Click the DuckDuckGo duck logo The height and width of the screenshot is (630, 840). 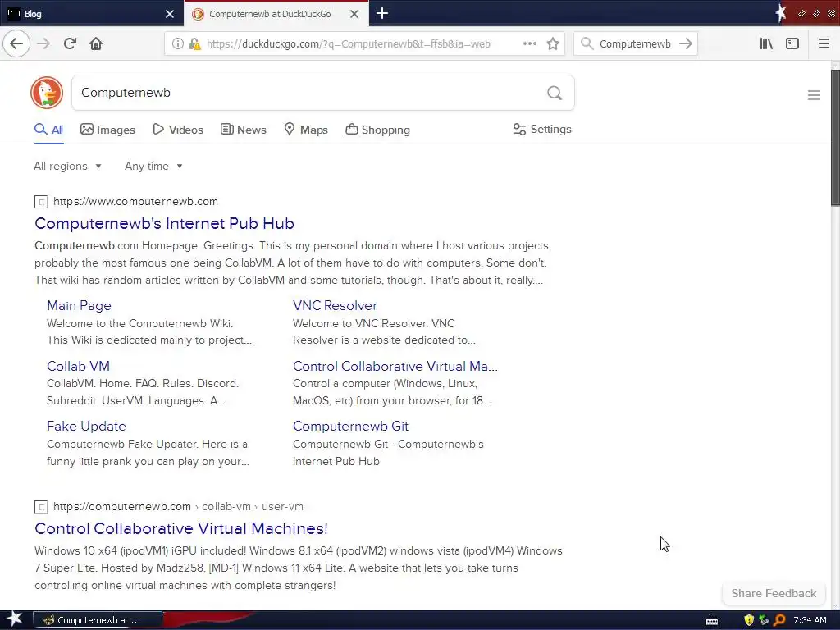(47, 93)
